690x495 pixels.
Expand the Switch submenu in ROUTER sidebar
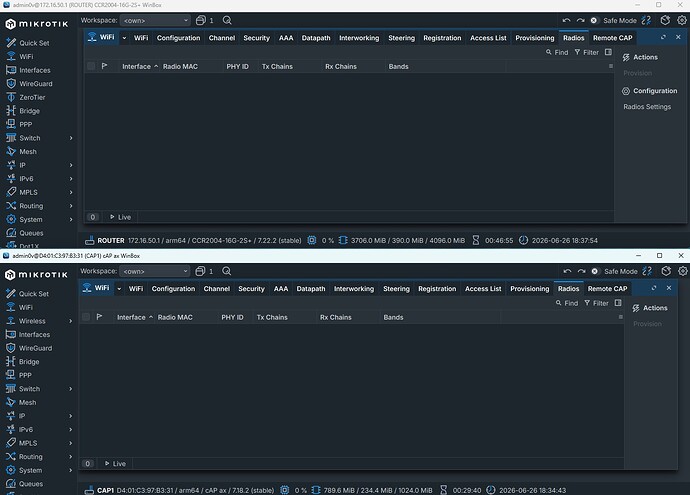point(71,138)
